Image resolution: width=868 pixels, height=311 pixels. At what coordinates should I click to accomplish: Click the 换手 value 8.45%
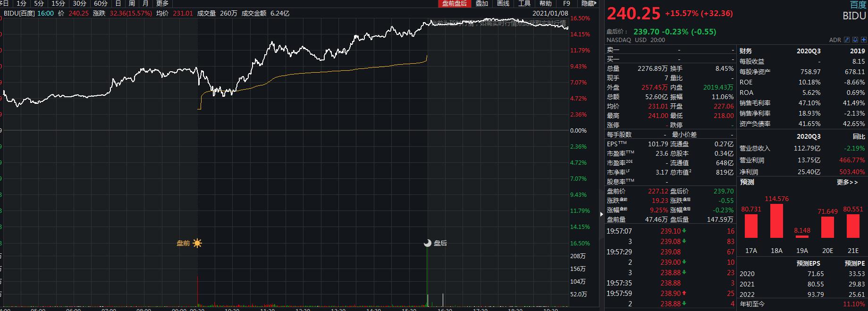click(x=725, y=68)
